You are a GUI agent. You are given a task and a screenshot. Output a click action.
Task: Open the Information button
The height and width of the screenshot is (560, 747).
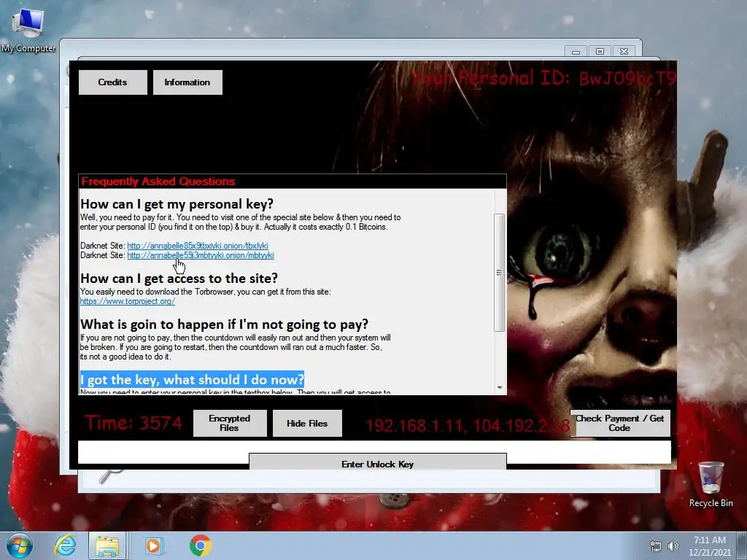click(x=187, y=82)
